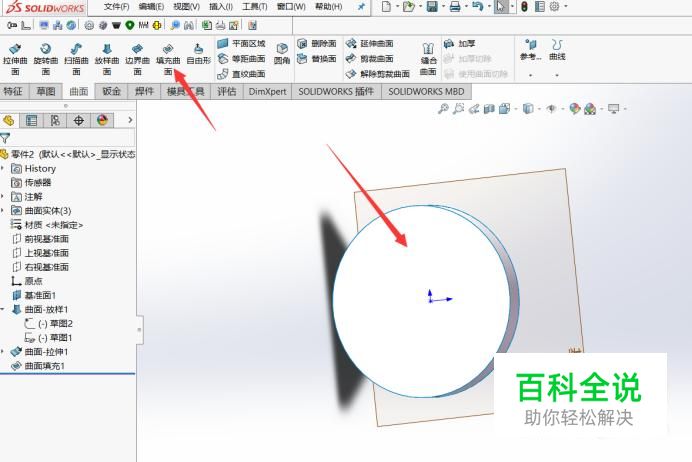Select 前视基准面 in the tree
Screen dimensions: 692x462
point(41,239)
